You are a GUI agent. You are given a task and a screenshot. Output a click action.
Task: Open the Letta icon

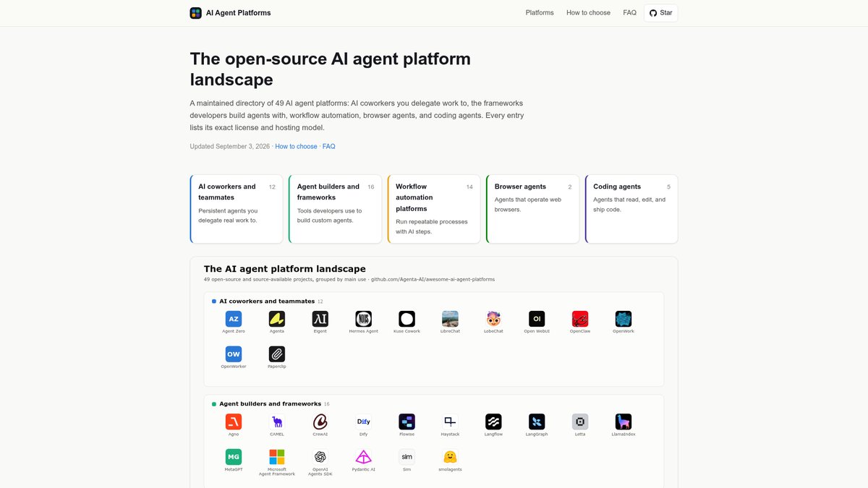(580, 421)
